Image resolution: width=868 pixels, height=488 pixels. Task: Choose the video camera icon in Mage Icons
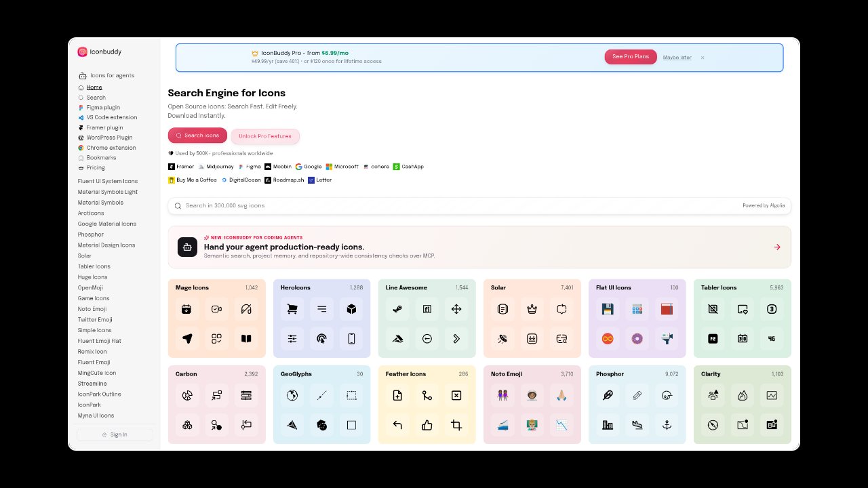pos(217,309)
